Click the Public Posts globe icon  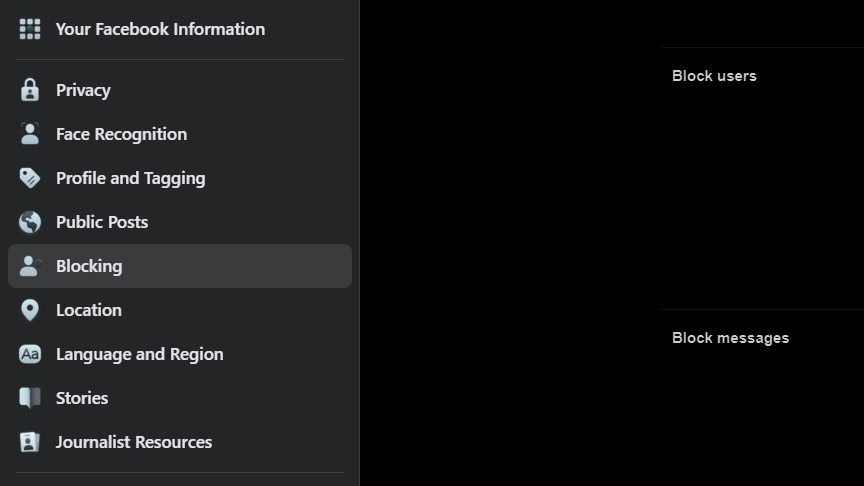coord(30,222)
